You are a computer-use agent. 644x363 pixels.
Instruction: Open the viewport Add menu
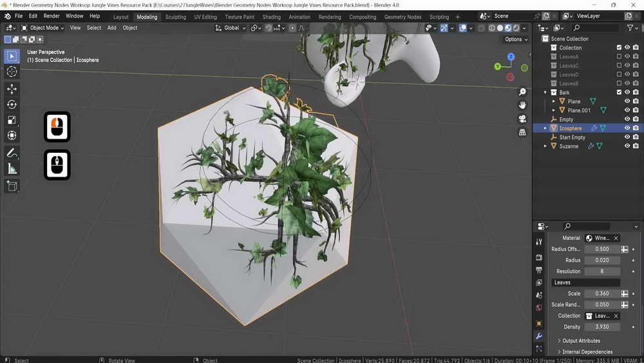pyautogui.click(x=111, y=28)
